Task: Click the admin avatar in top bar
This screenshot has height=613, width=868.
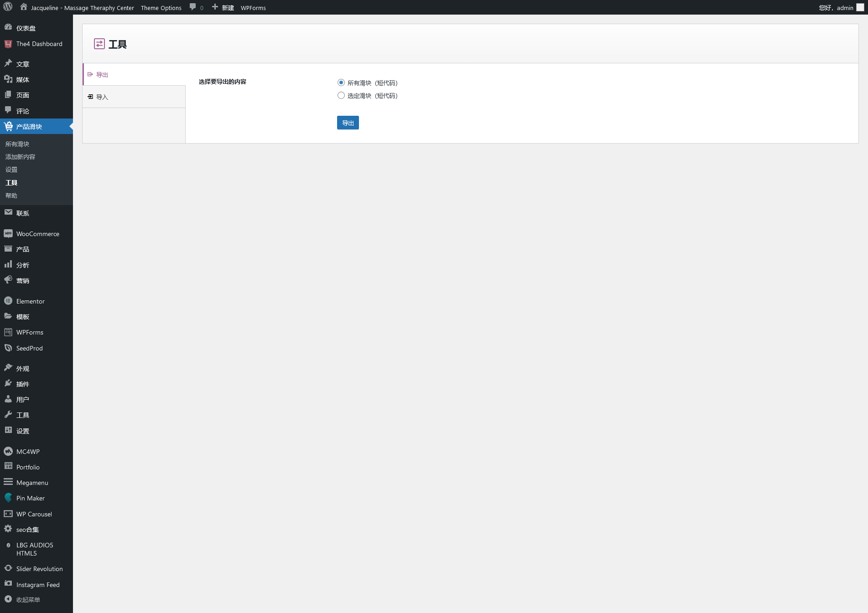Action: [860, 7]
